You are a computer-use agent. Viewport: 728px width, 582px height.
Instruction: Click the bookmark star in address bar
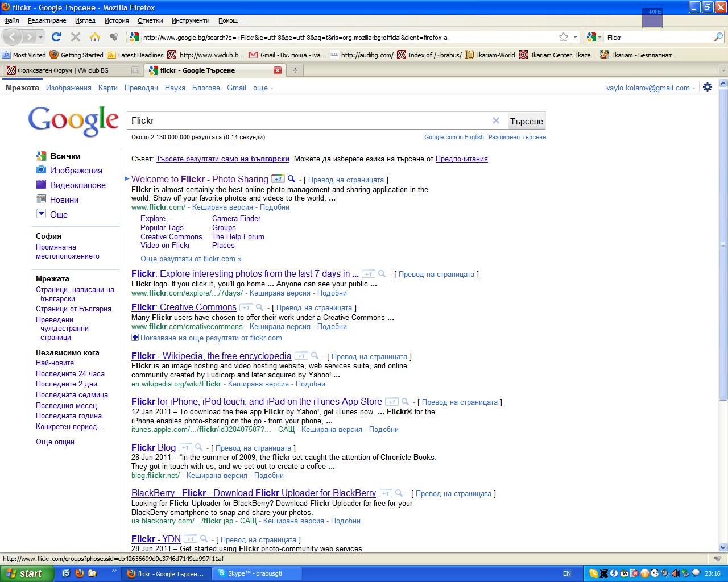(x=563, y=37)
